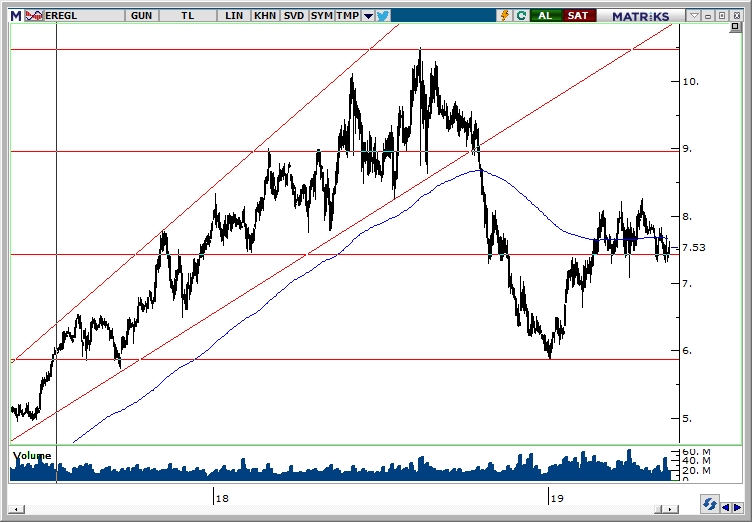Click the scroll right arrow
This screenshot has width=752, height=522.
[672, 509]
